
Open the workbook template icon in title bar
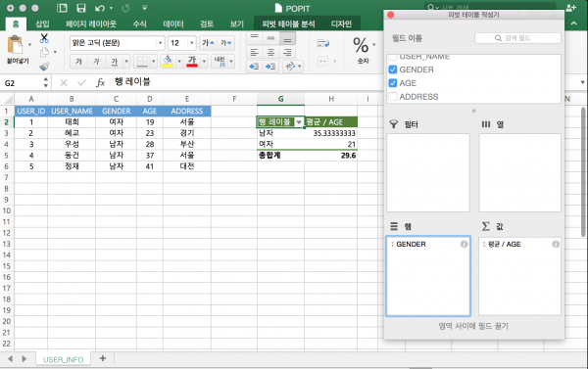click(62, 8)
